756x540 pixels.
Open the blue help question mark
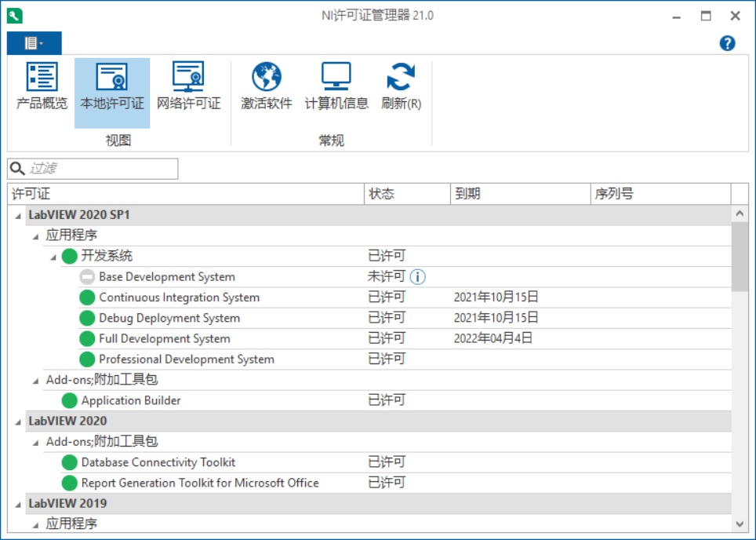(727, 43)
